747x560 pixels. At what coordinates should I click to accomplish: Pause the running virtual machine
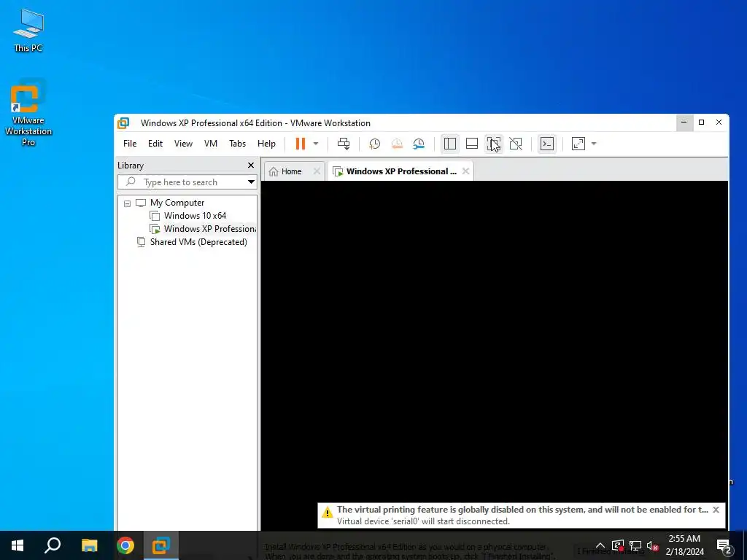[300, 144]
